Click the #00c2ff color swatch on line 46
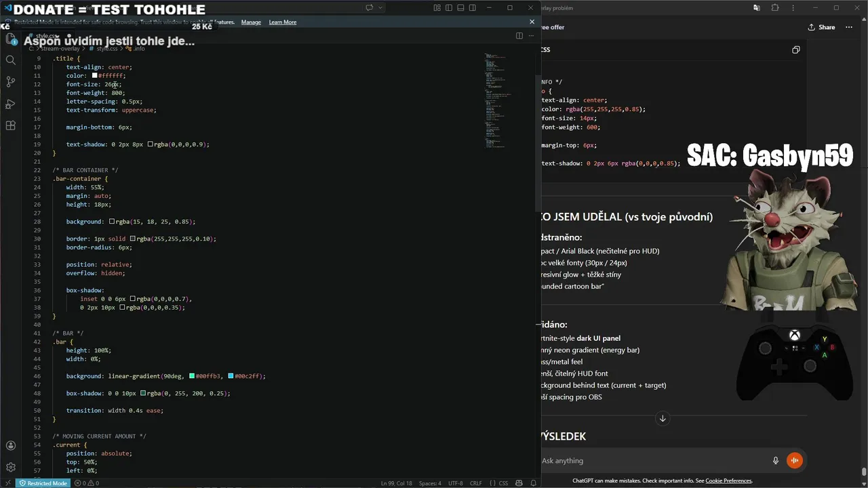This screenshot has height=488, width=868. click(x=231, y=376)
